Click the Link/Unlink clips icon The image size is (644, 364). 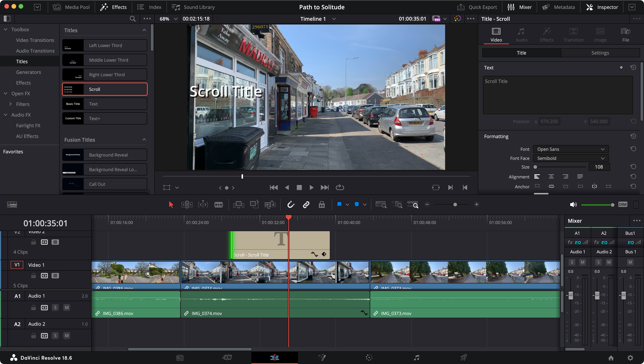click(307, 205)
